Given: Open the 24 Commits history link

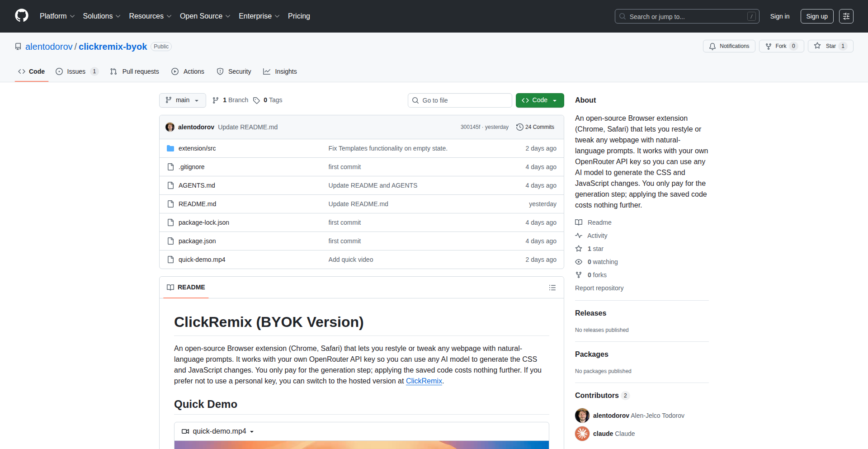Looking at the screenshot, I should coord(535,127).
